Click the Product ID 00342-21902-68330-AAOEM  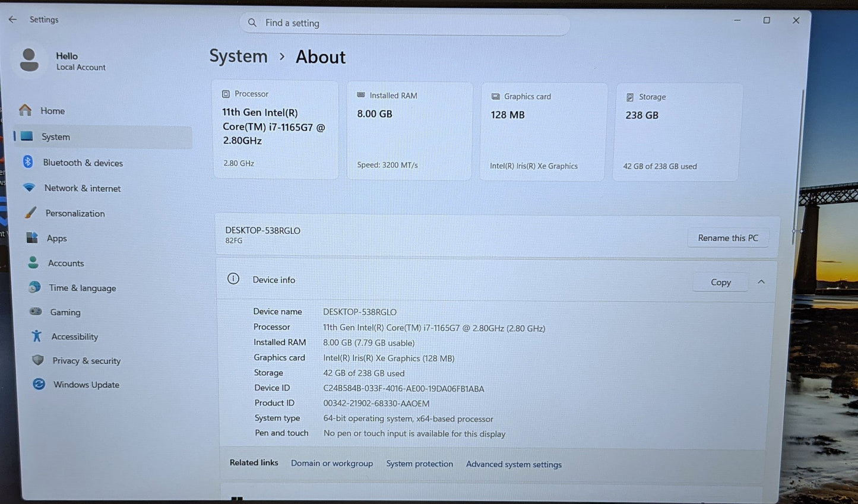point(376,403)
